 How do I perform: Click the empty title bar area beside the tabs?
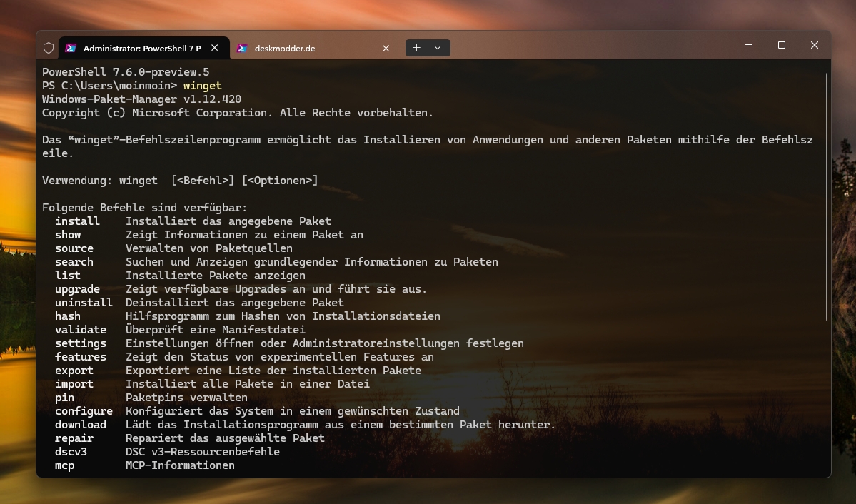[x=585, y=46]
